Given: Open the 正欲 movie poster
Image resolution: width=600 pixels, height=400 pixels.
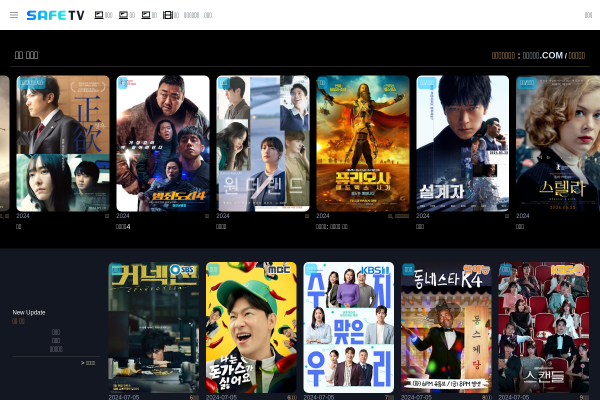Looking at the screenshot, I should coord(63,144).
